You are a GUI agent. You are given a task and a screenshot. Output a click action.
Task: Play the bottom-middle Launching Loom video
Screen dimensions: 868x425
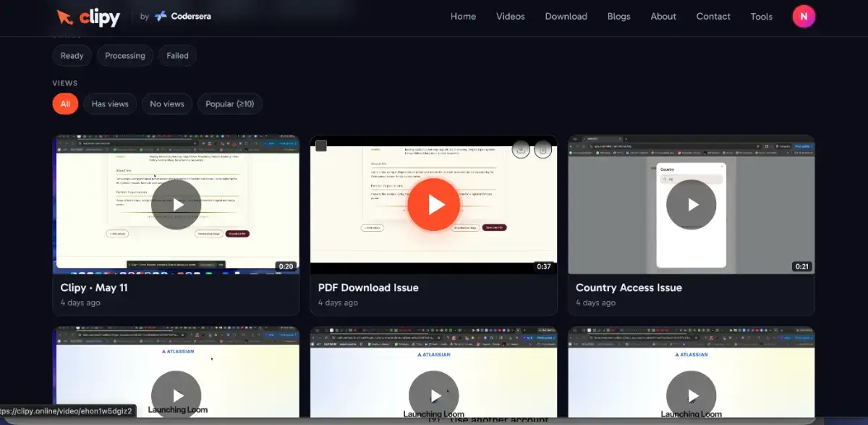tap(433, 395)
